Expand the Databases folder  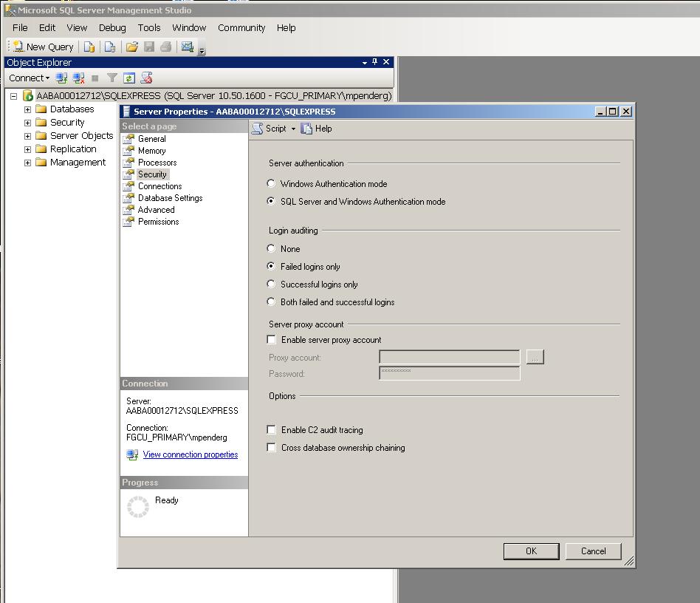pos(27,109)
